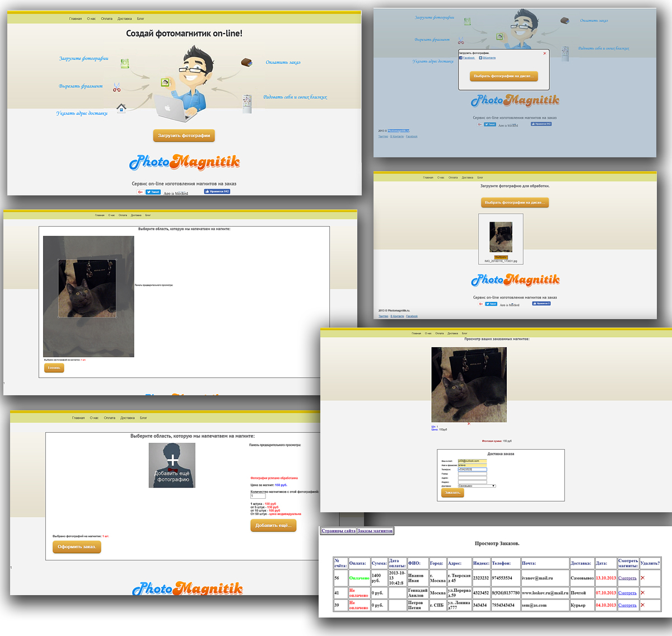Click the 'Твиттер' footer link on the dimmed popup page
Screen dimensions: 672x636
pos(383,137)
